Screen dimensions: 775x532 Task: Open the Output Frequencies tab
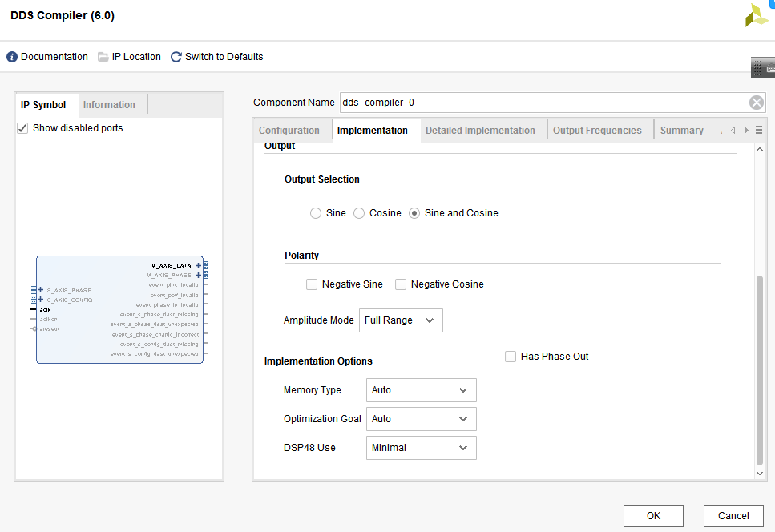coord(597,131)
